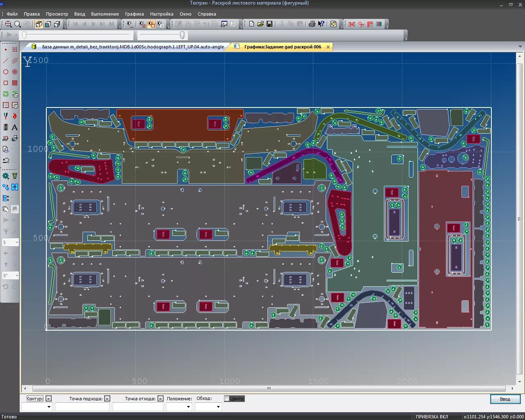Expand the Положение combo box
525x420 pixels.
pos(179,407)
